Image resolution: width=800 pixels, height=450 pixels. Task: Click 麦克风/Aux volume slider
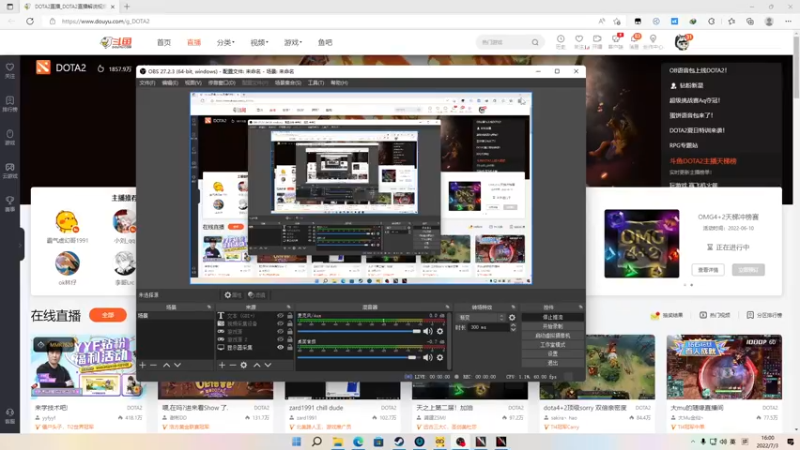(359, 332)
